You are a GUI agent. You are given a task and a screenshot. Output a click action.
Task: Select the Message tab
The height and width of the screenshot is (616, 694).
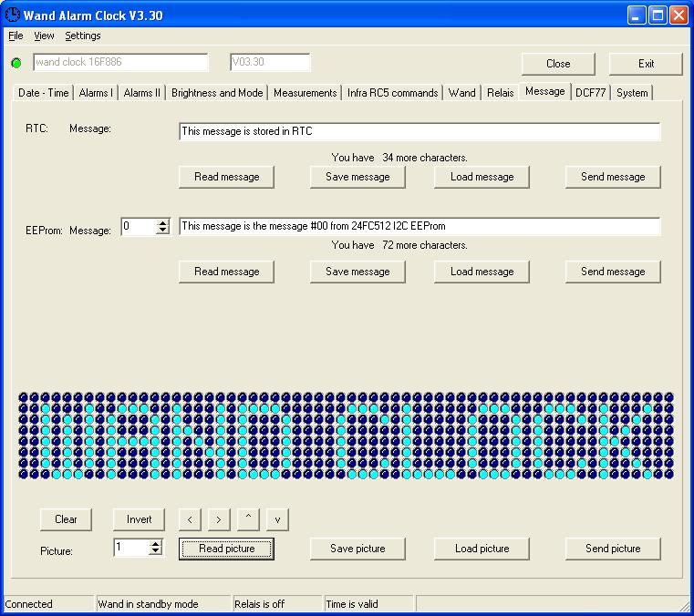544,91
